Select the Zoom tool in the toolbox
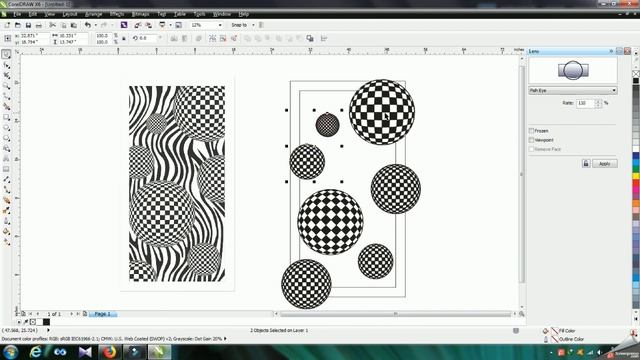The image size is (640, 360). tap(6, 86)
